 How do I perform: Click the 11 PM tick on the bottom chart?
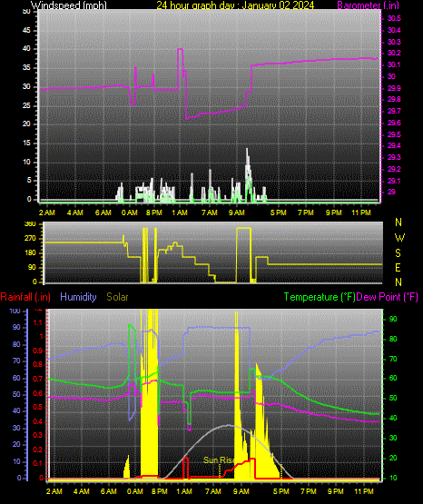coord(364,491)
